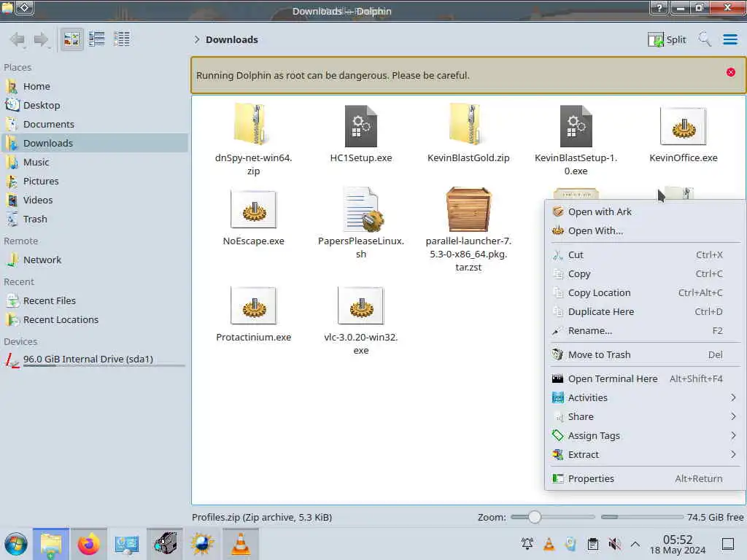Image resolution: width=747 pixels, height=560 pixels.
Task: Go forward with the forward arrow
Action: tap(42, 39)
